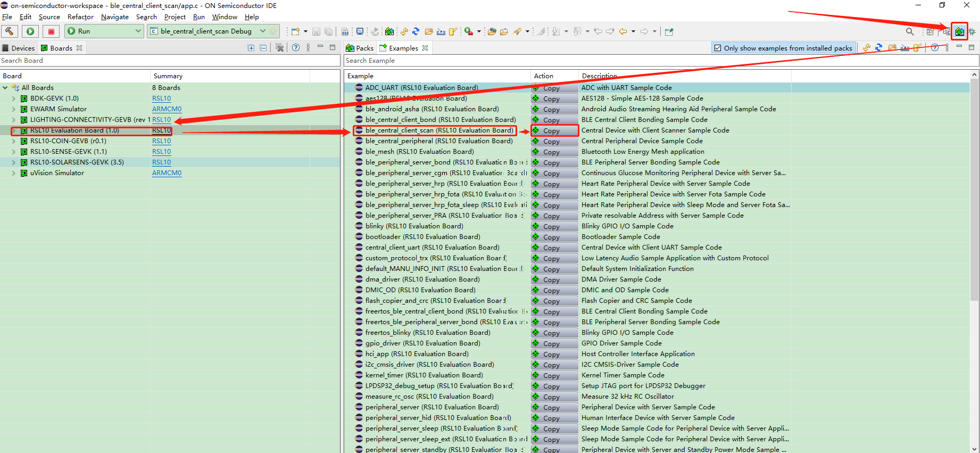
Task: Expand the BDK-GEVK (1.0) board
Action: 14,98
